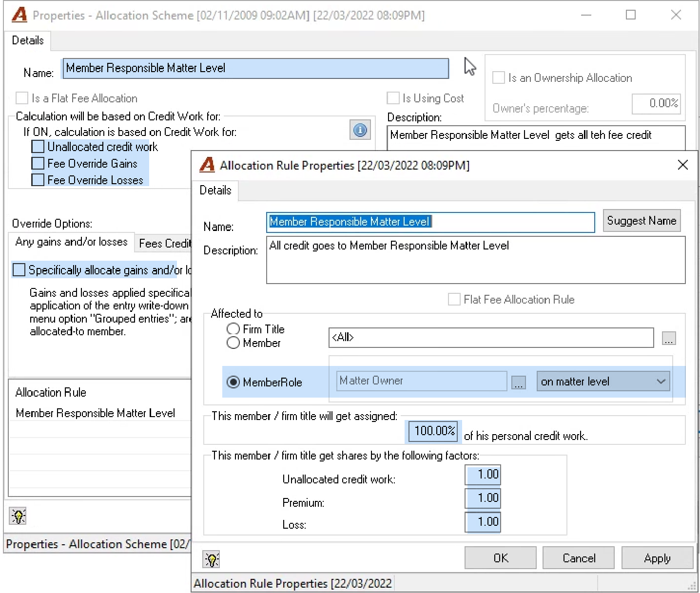Minimize the Allocation Scheme properties window
The image size is (700, 593).
[586, 15]
